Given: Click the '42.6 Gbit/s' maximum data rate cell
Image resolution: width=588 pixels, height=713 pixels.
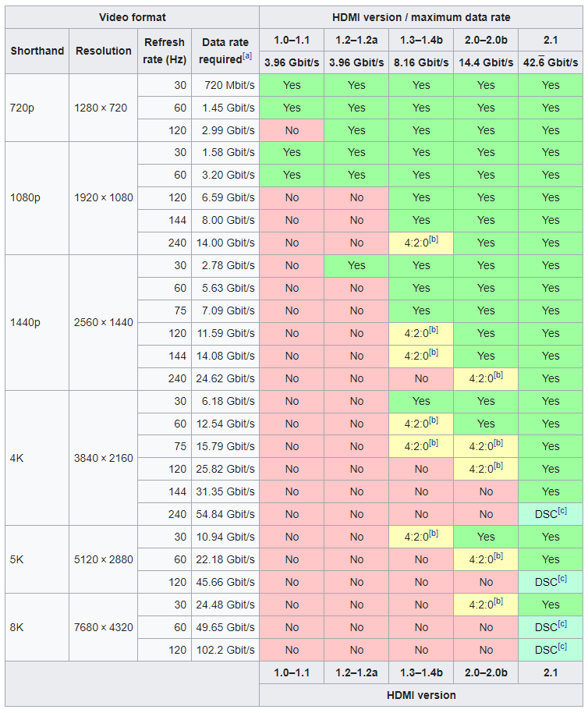Looking at the screenshot, I should pos(551,62).
